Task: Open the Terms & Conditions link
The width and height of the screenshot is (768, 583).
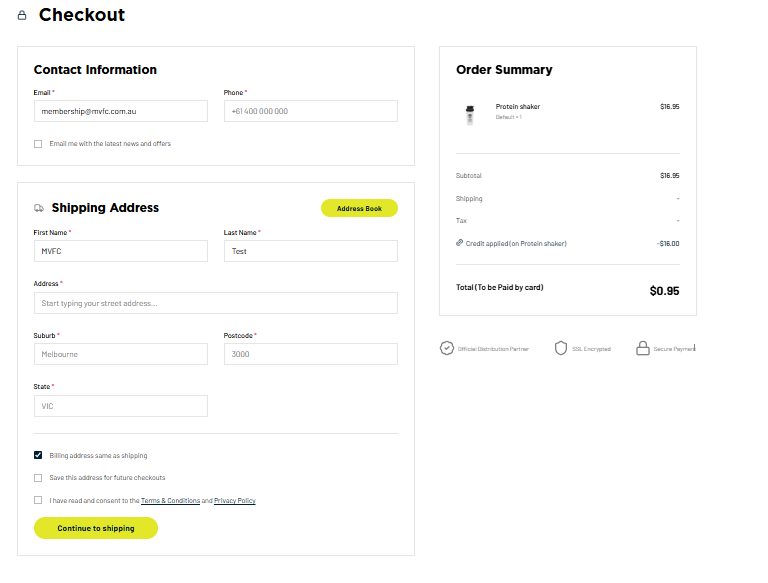Action: [170, 501]
